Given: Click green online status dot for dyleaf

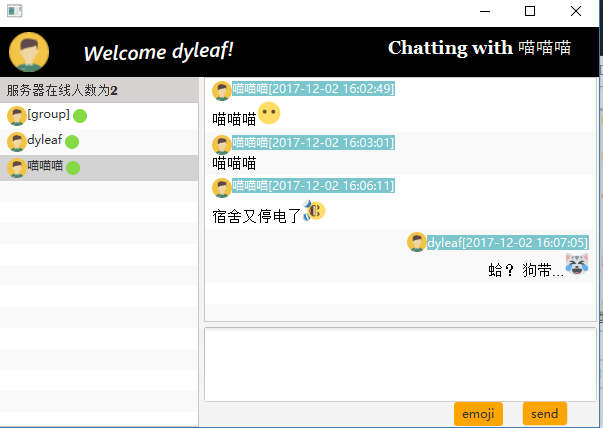Looking at the screenshot, I should (x=72, y=142).
